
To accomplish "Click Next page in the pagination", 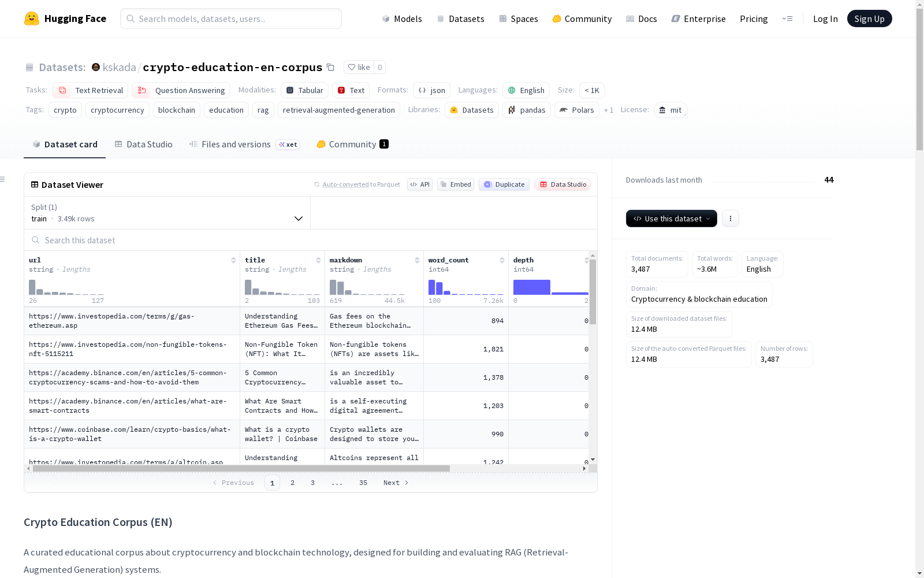I will [396, 483].
